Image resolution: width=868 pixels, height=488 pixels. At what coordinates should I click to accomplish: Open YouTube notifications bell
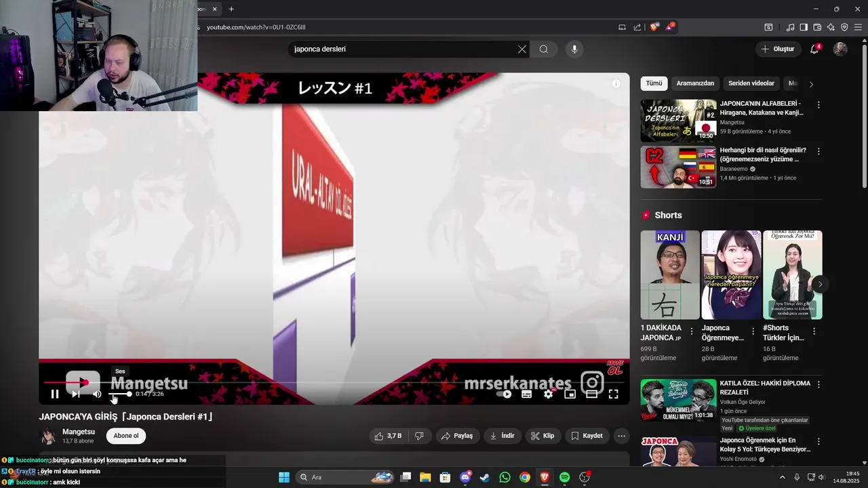(814, 49)
